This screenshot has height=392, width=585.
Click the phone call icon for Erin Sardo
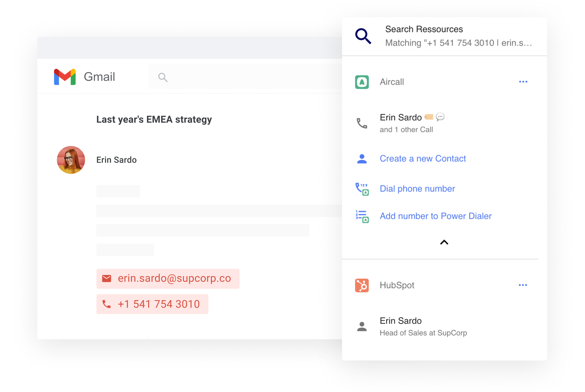[x=362, y=122]
